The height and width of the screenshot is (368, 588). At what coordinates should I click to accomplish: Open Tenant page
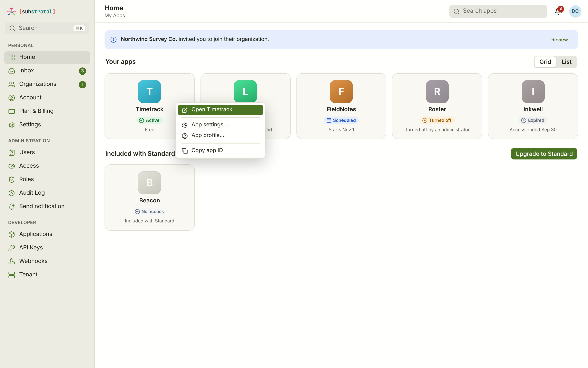tap(47, 275)
